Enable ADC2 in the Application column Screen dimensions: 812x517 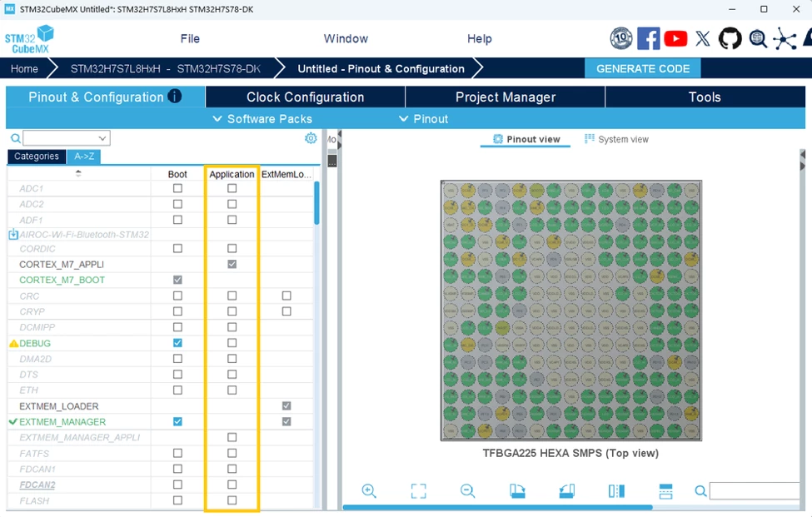232,204
